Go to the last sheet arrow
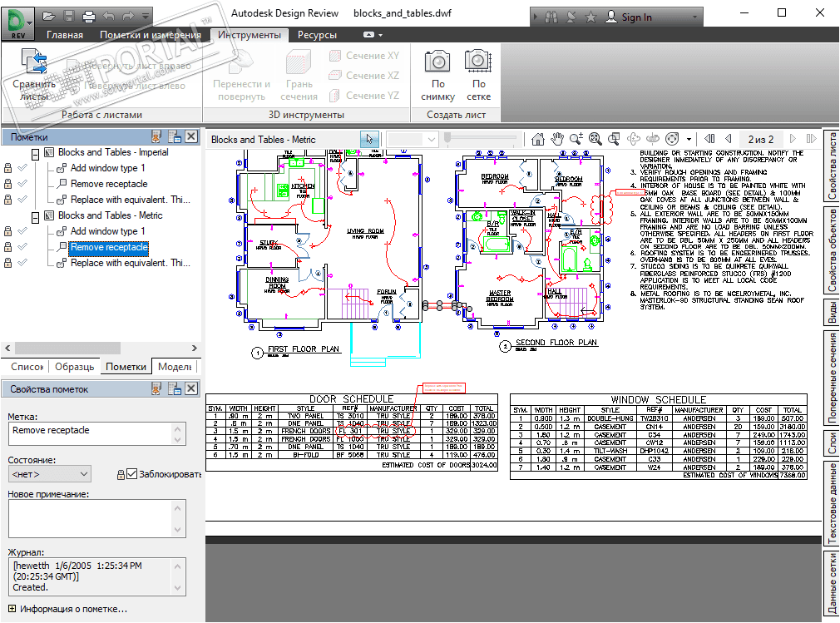The width and height of the screenshot is (840, 623). (812, 139)
